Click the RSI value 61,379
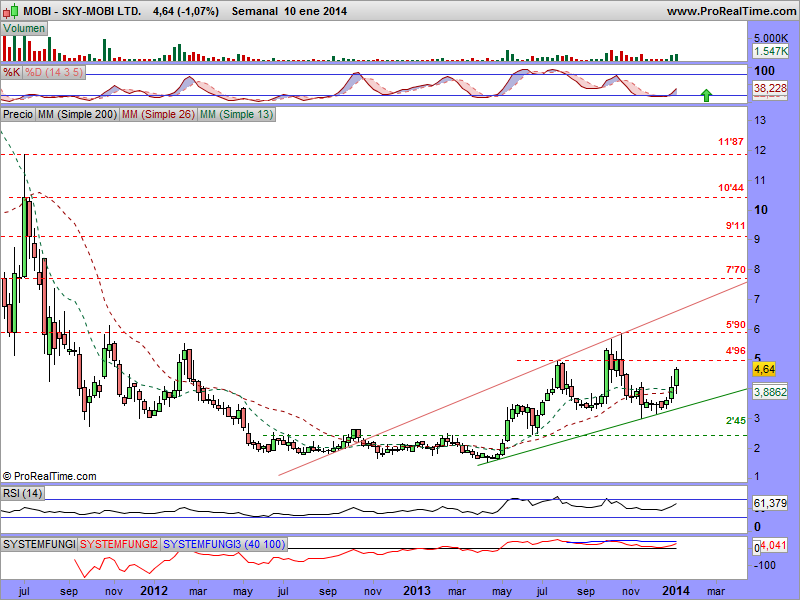This screenshot has height=600, width=800. pos(770,503)
